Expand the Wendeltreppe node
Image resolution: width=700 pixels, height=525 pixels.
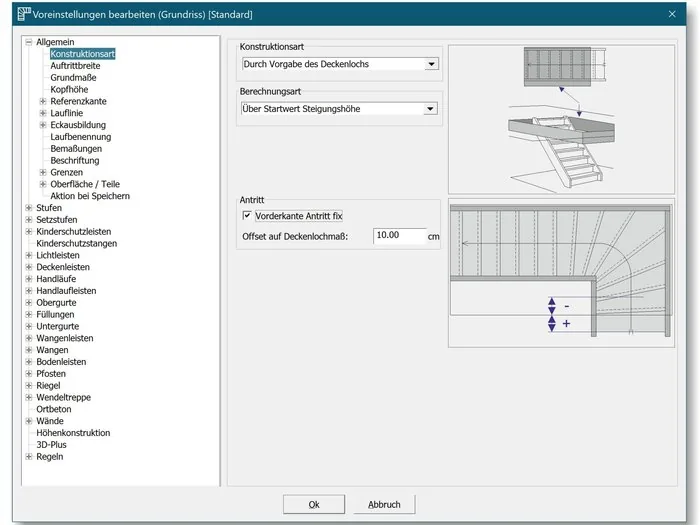[29, 397]
